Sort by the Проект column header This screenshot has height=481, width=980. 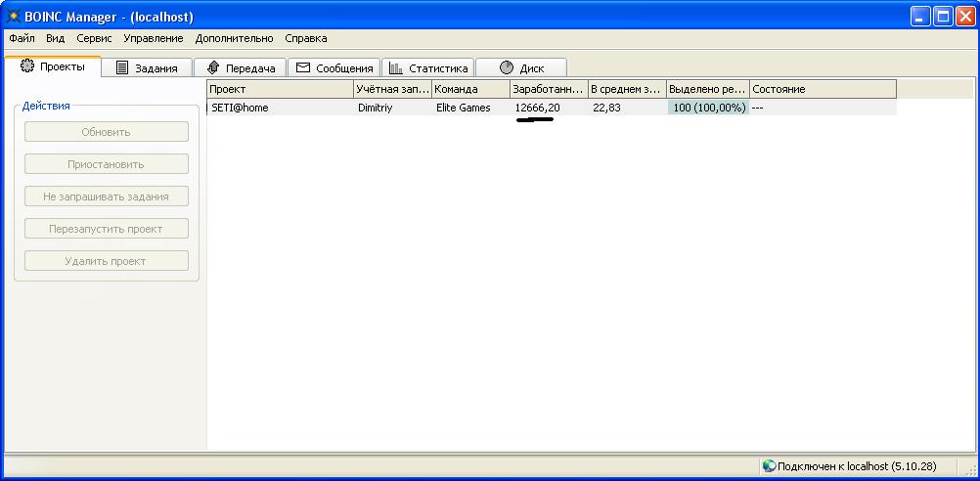point(281,89)
